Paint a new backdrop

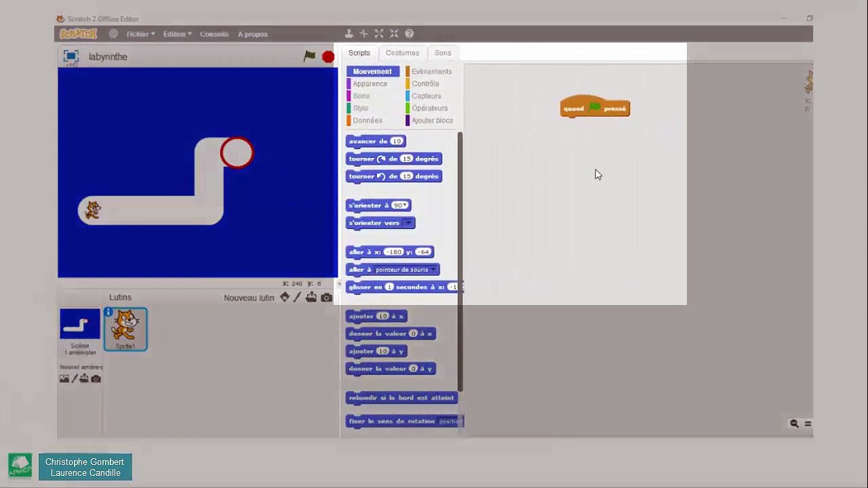(x=74, y=379)
